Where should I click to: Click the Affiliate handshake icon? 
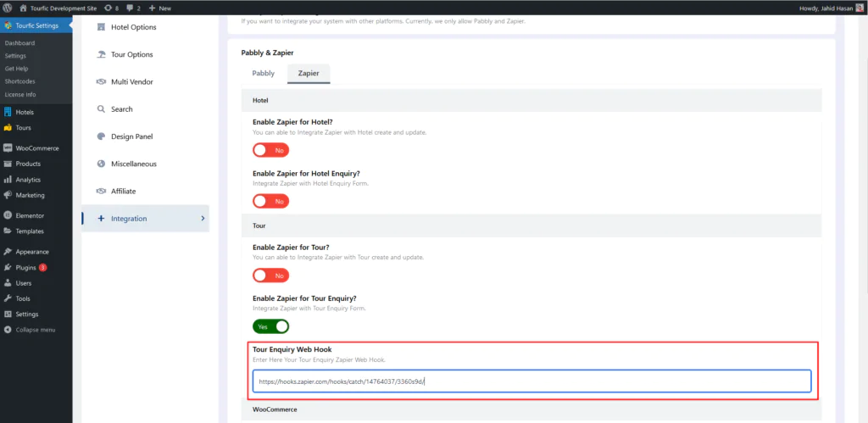(101, 191)
